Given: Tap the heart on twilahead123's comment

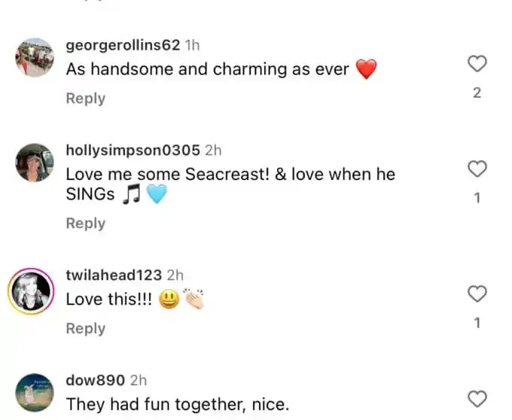Looking at the screenshot, I should [477, 294].
